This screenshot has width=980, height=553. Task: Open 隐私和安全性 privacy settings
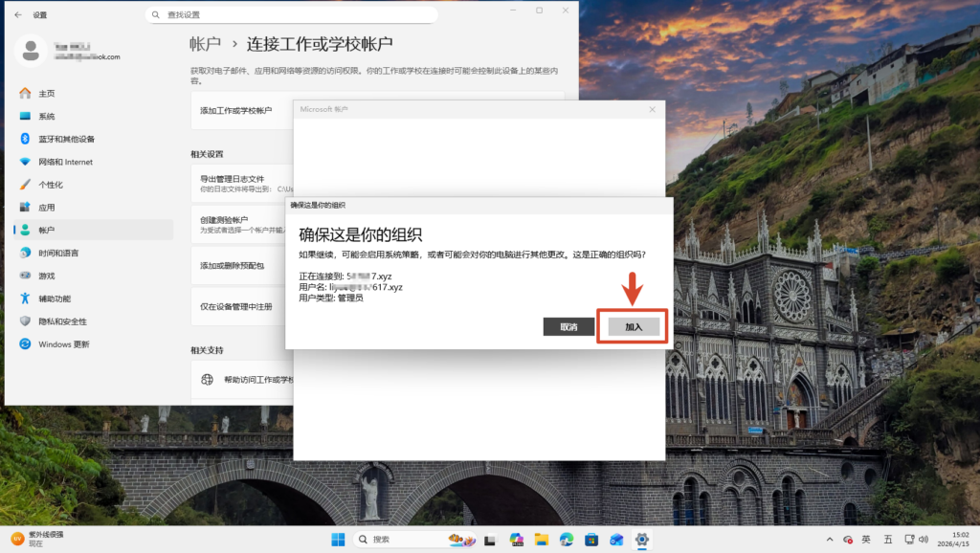point(62,321)
